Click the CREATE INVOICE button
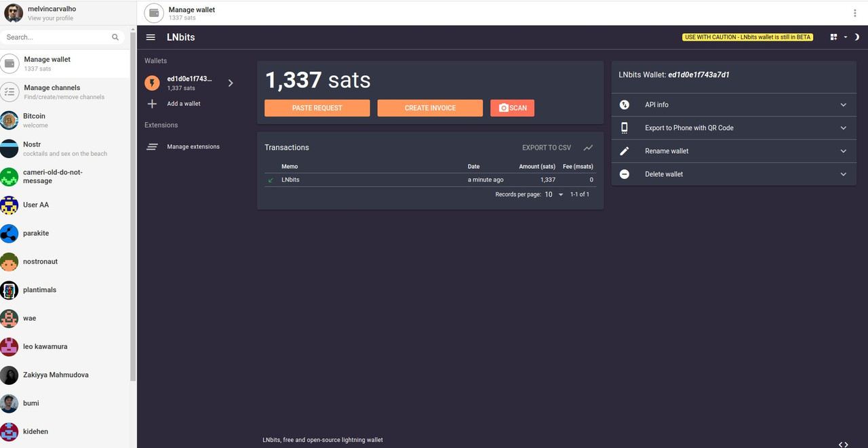868x448 pixels. 430,108
